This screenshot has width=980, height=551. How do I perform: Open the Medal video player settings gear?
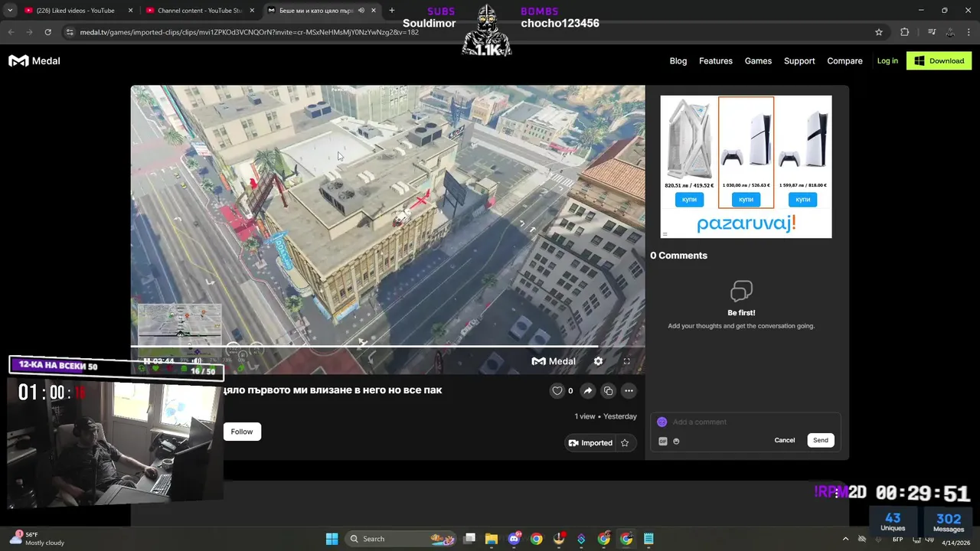coord(598,361)
